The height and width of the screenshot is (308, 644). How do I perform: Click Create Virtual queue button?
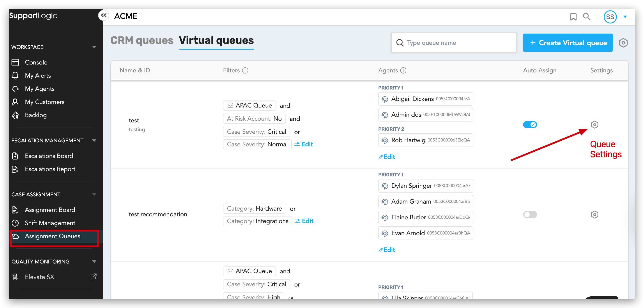pyautogui.click(x=568, y=43)
